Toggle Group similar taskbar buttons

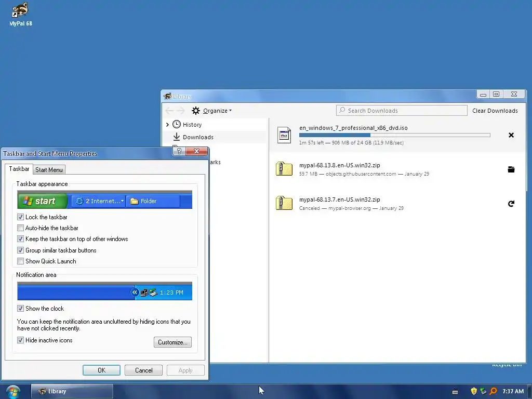[x=20, y=250]
